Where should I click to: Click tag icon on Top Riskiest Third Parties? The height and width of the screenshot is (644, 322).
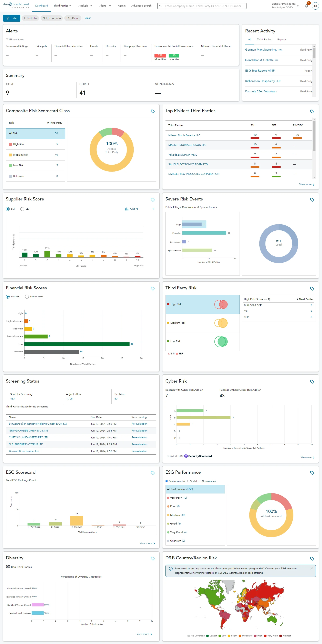(312, 111)
